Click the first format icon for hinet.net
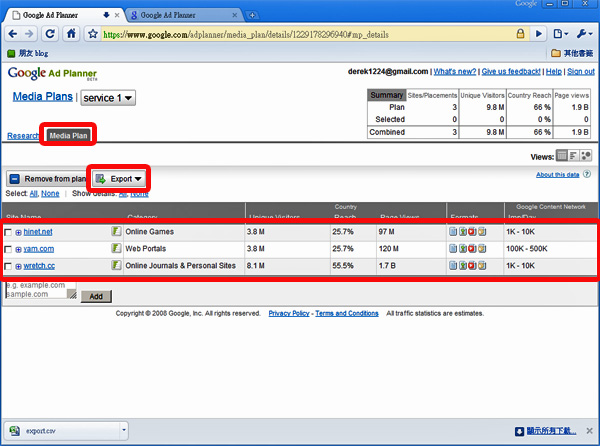Screen dimensions: 600x446 [x=453, y=231]
